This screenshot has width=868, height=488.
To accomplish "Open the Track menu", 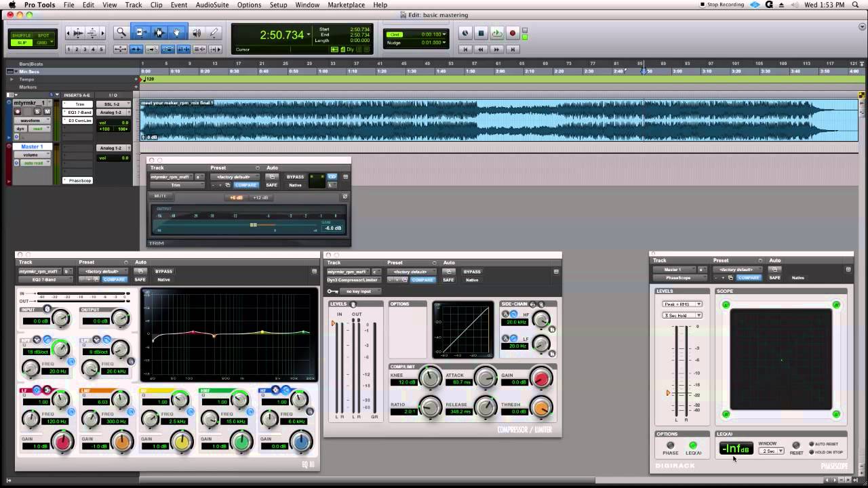I will pos(134,5).
